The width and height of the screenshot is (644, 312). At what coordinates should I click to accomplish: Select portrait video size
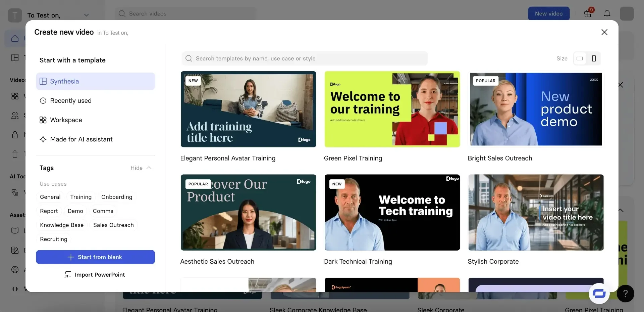point(594,58)
